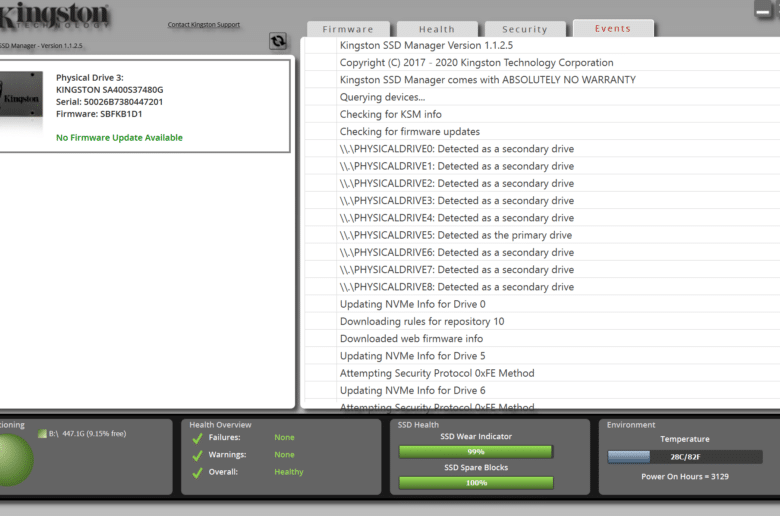Select the PHYSICALDRIVE0 secondary drive event row
Viewport: 780px width, 516px height.
tap(542, 149)
